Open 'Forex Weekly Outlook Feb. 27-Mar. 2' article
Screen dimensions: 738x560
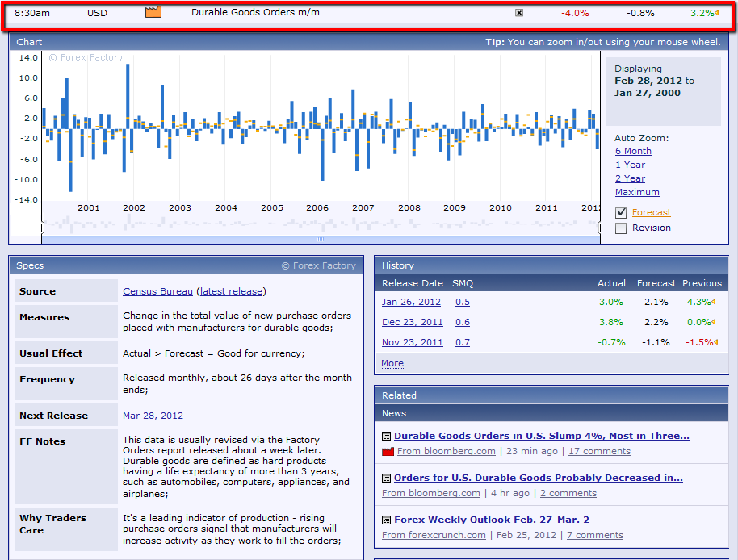pyautogui.click(x=492, y=520)
